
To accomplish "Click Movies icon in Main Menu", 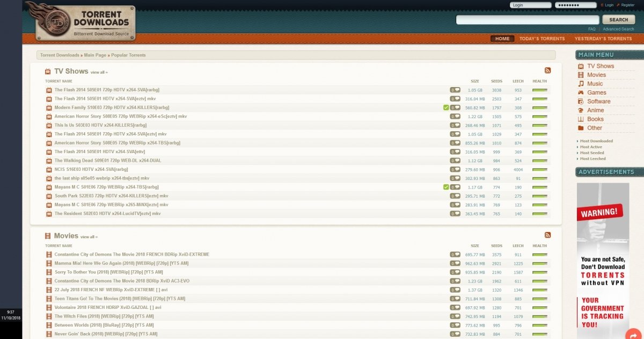I will coord(581,75).
